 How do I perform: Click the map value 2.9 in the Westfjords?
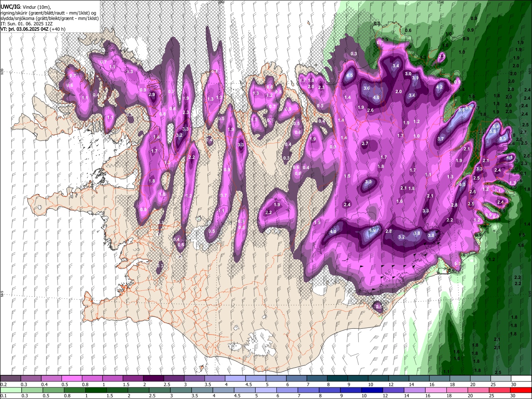152,95
